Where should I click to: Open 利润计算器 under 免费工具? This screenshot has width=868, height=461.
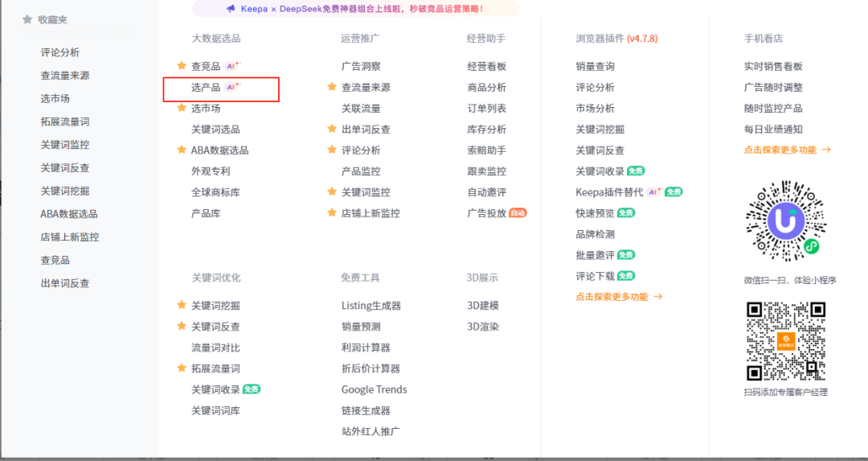coord(366,348)
